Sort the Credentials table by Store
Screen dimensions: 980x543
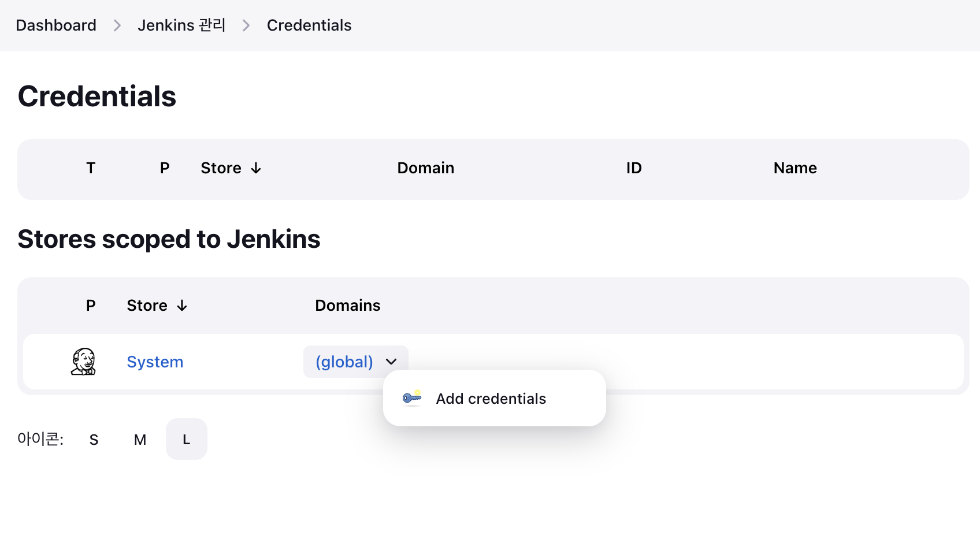[x=231, y=168]
